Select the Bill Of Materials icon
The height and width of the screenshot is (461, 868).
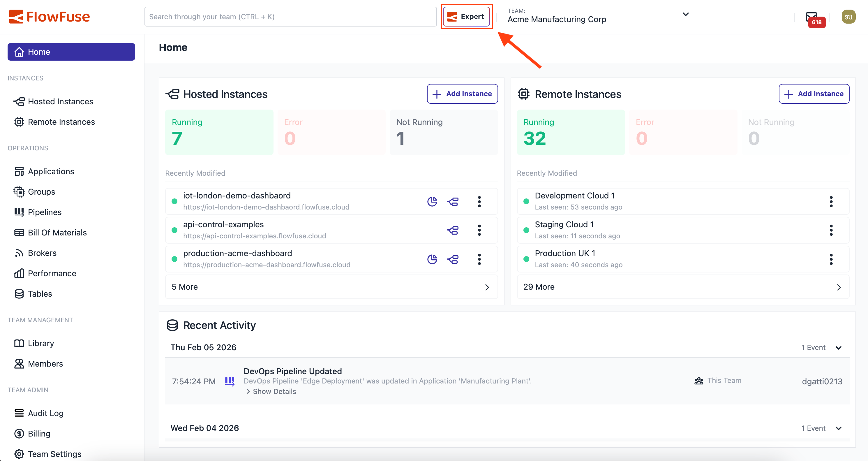(19, 232)
